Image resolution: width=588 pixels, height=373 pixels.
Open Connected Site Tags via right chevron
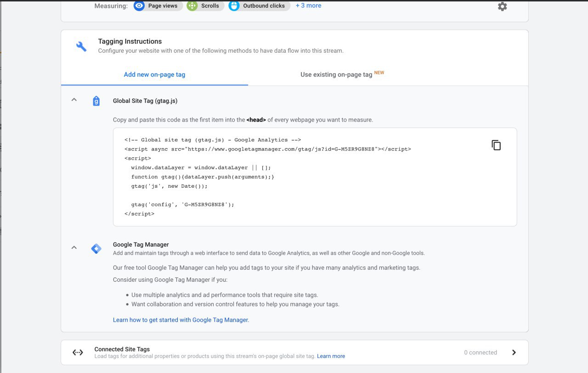point(514,352)
